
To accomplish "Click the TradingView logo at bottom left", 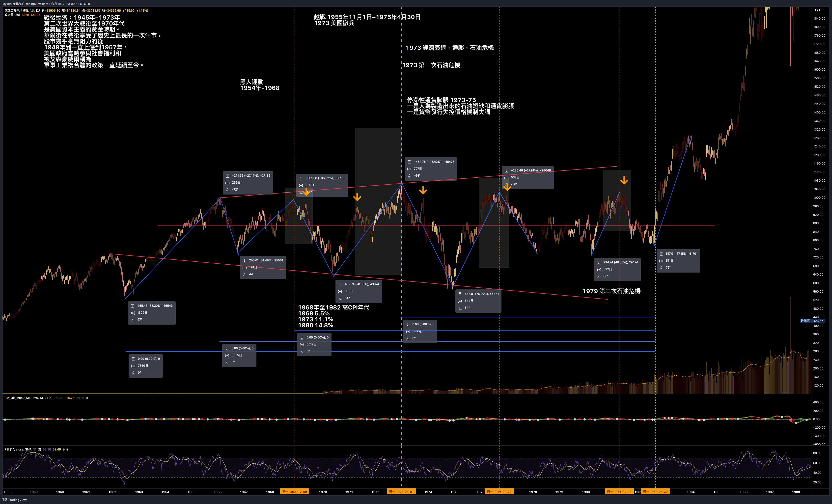I will pyautogui.click(x=15, y=500).
